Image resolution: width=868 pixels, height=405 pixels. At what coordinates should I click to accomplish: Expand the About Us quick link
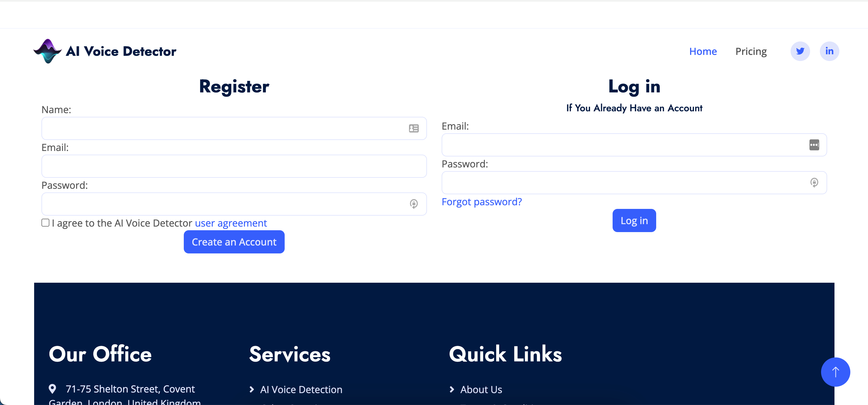point(482,389)
